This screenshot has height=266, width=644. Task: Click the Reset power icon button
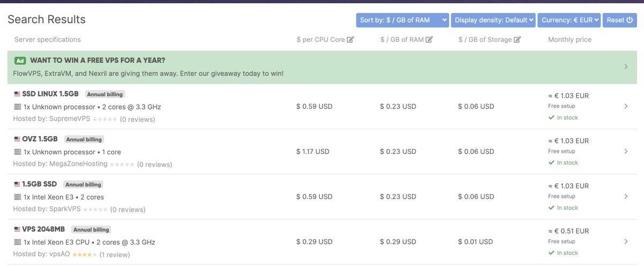tap(620, 20)
